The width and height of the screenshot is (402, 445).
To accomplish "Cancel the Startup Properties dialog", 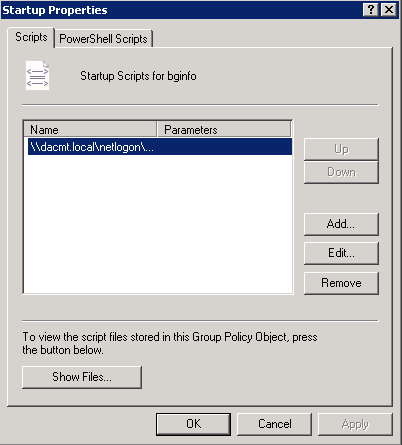I will click(x=275, y=424).
